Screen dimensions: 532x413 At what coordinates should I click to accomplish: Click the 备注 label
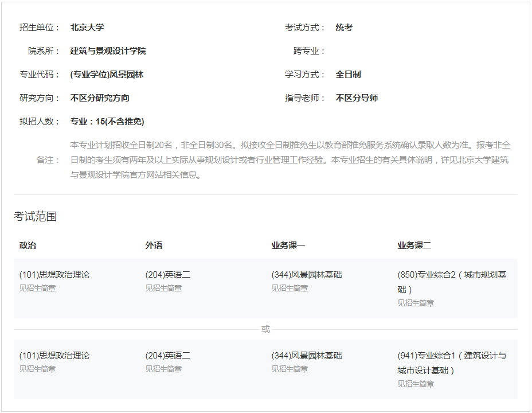tap(48, 160)
